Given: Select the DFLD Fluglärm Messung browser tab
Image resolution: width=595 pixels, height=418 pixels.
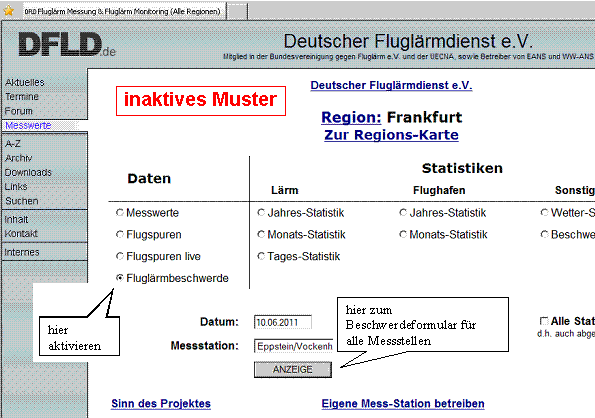Looking at the screenshot, I should coord(123,11).
